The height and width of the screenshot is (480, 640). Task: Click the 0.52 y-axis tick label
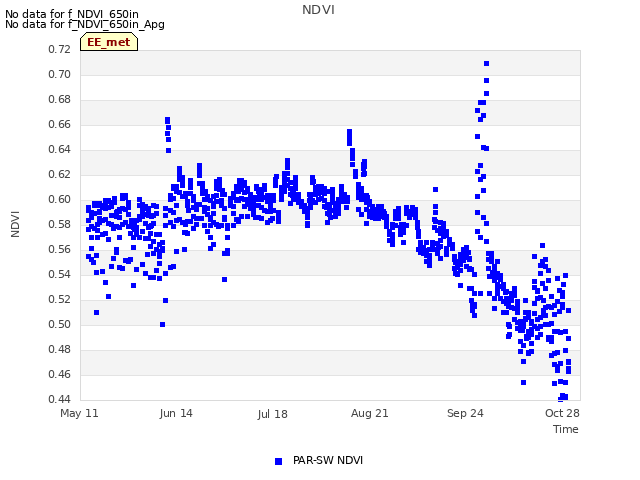point(60,300)
